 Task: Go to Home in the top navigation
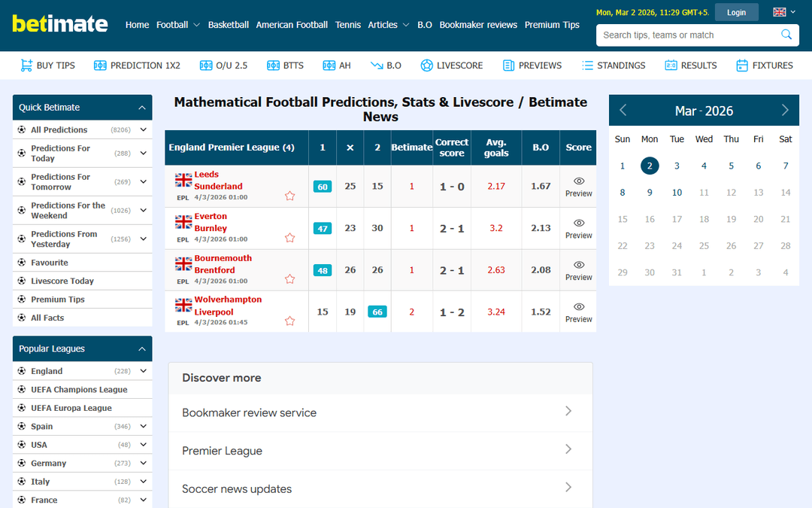138,24
